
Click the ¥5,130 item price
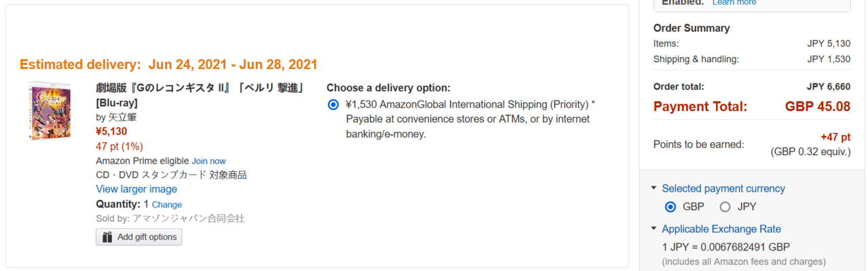(x=111, y=131)
